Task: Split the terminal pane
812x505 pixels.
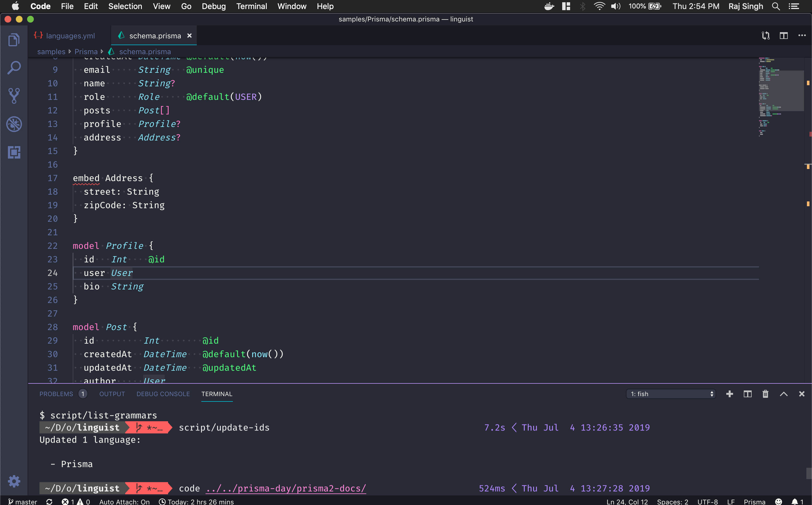Action: [x=747, y=394]
